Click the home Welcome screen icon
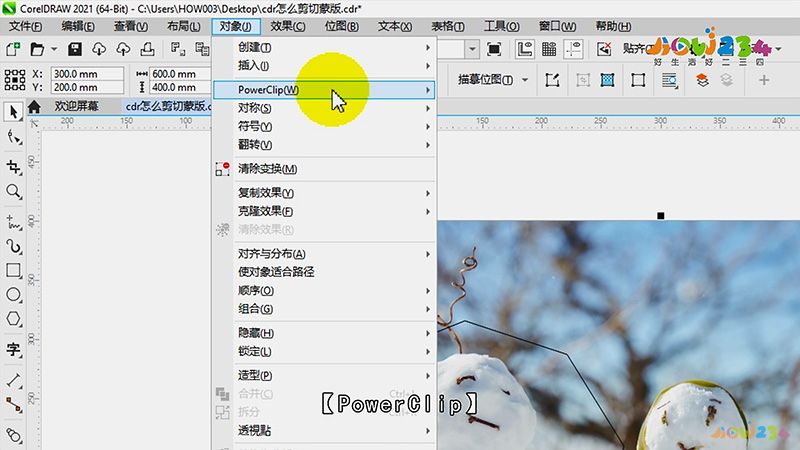Screen dimensions: 800x450 [34, 107]
